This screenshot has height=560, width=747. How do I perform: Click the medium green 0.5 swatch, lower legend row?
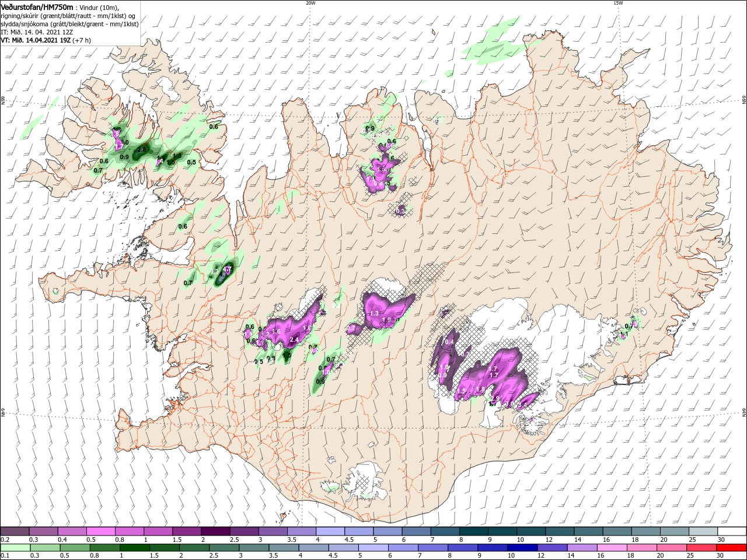[x=75, y=548]
